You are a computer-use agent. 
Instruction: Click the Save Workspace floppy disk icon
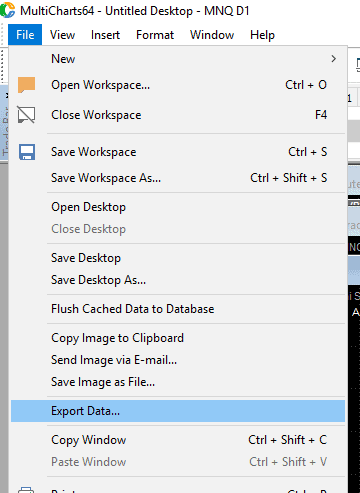(x=27, y=152)
